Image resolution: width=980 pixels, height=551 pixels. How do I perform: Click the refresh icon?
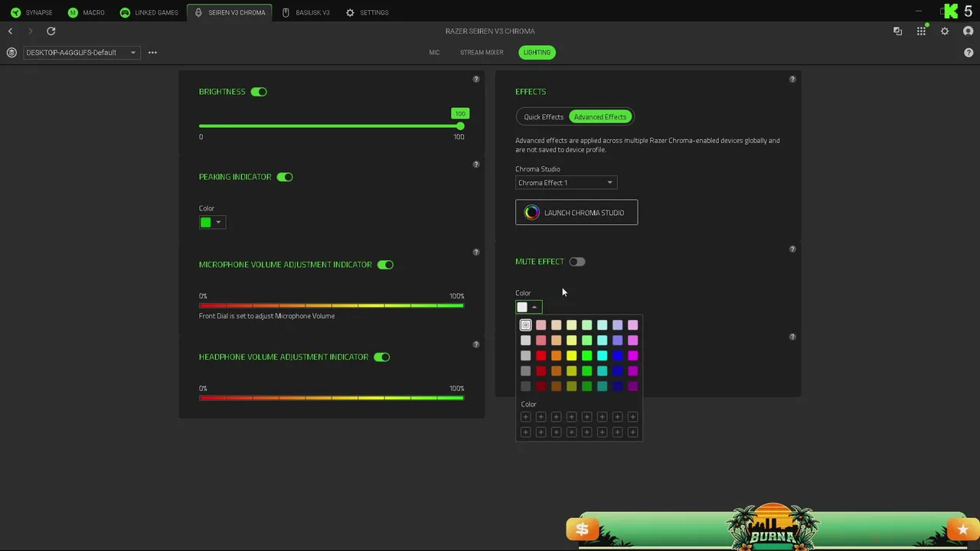coord(51,31)
